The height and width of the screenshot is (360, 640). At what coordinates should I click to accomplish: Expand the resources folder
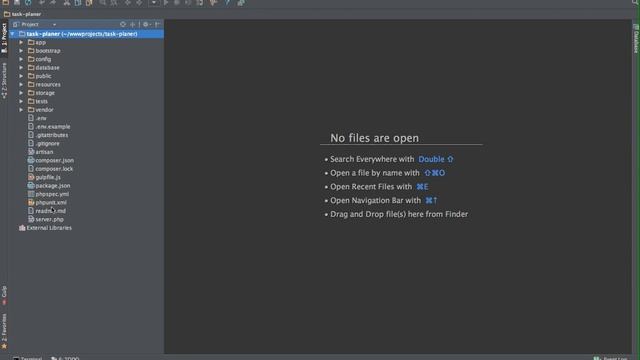[21, 84]
